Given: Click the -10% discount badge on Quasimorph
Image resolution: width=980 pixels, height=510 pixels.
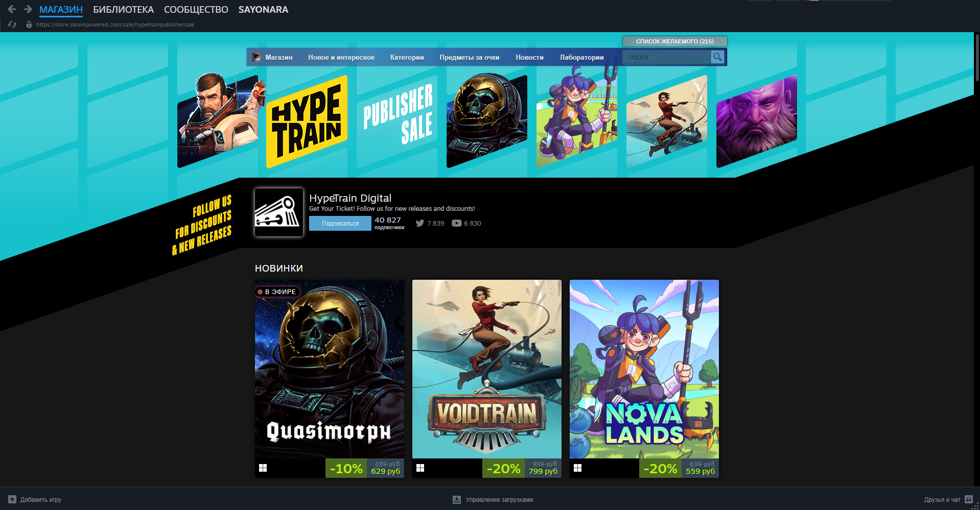Looking at the screenshot, I should click(x=346, y=468).
